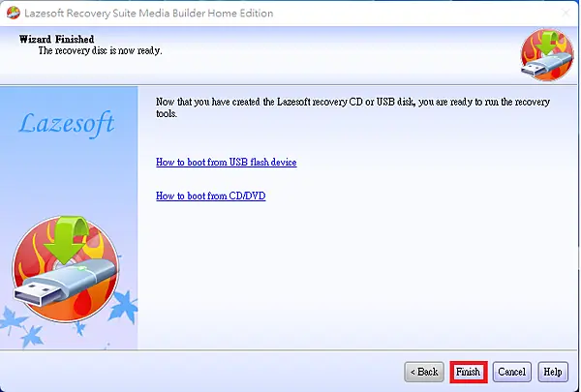Click the paragraph about Lazesoft recovery CD or USB
The image size is (581, 392).
(x=352, y=107)
